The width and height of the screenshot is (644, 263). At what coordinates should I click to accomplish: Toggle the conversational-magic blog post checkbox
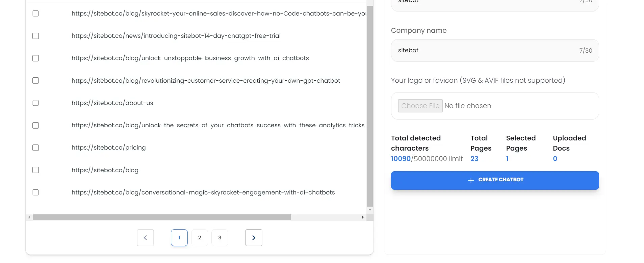[x=35, y=192]
